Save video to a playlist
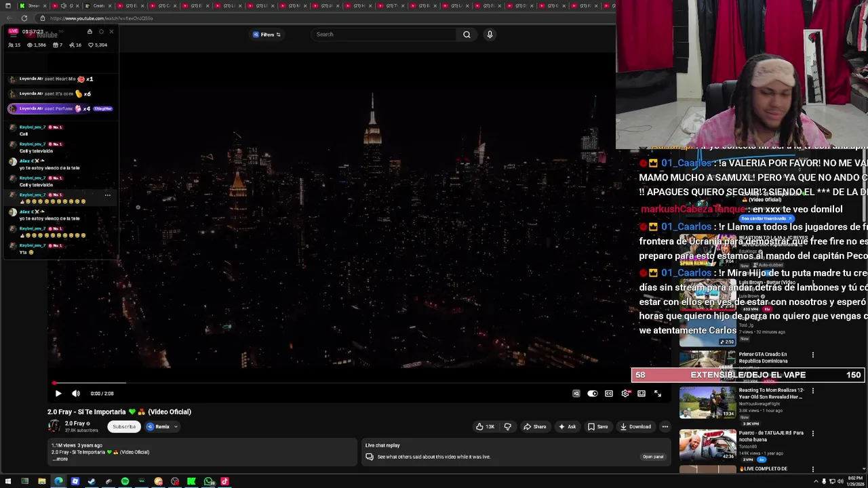The width and height of the screenshot is (868, 488). click(x=597, y=426)
